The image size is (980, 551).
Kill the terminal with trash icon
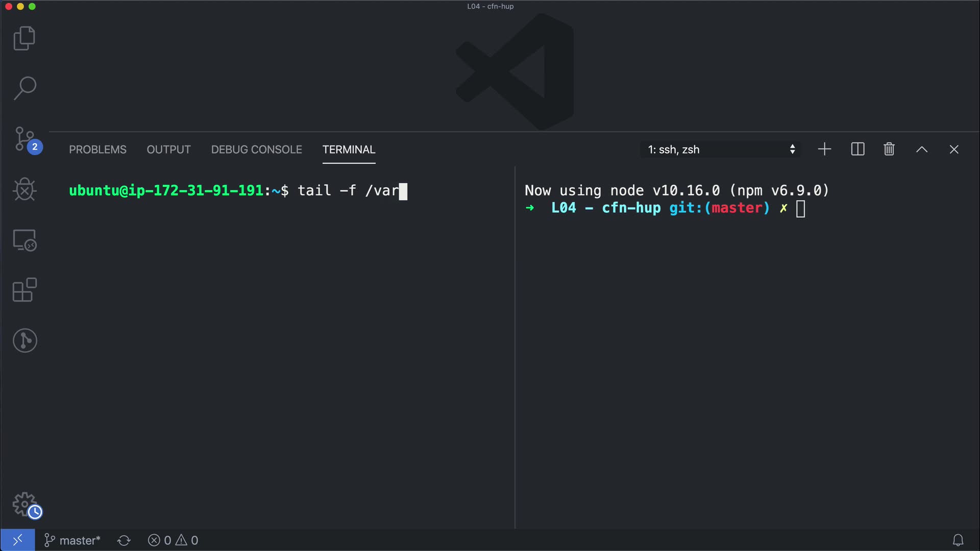tap(889, 149)
